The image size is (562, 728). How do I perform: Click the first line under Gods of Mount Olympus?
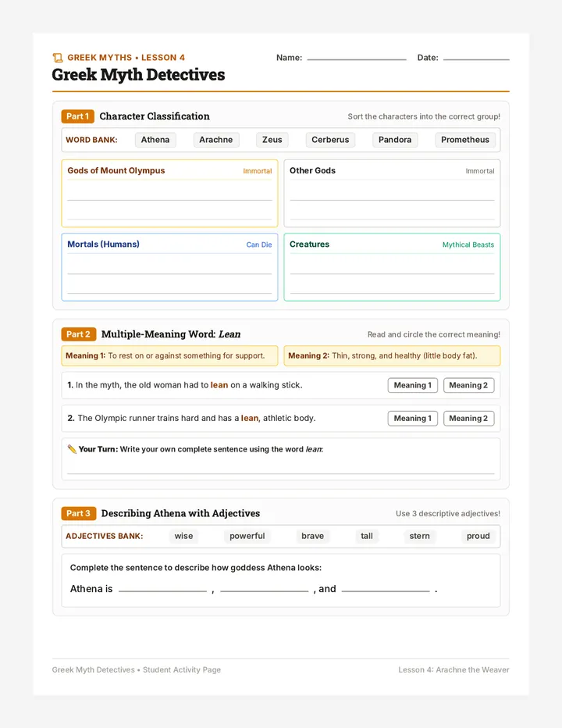coord(170,200)
